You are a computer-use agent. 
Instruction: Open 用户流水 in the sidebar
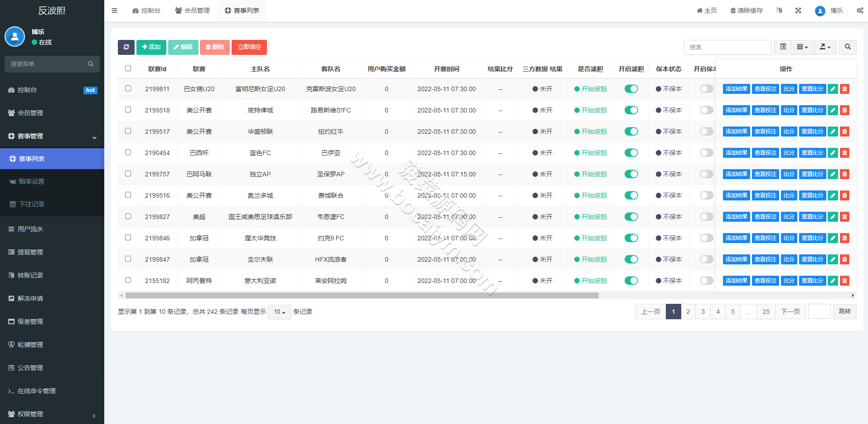pyautogui.click(x=52, y=229)
